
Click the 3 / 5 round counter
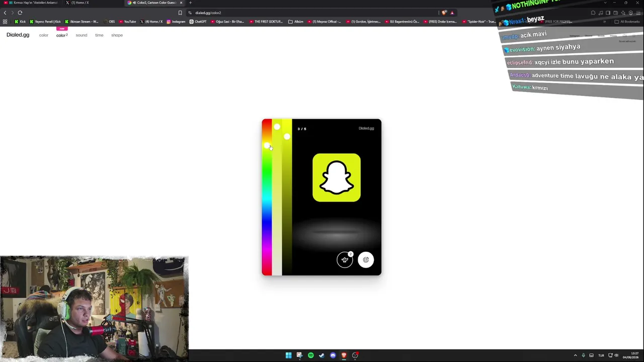coord(302,129)
